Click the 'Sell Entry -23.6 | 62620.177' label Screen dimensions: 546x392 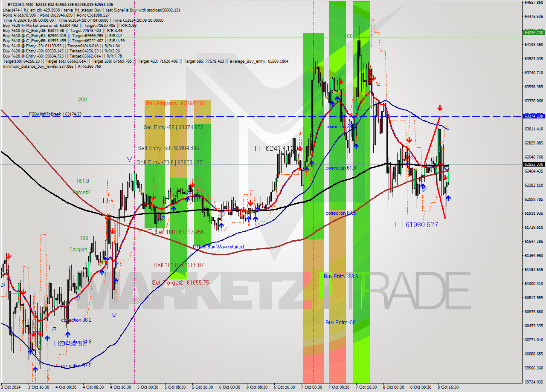tap(169, 162)
